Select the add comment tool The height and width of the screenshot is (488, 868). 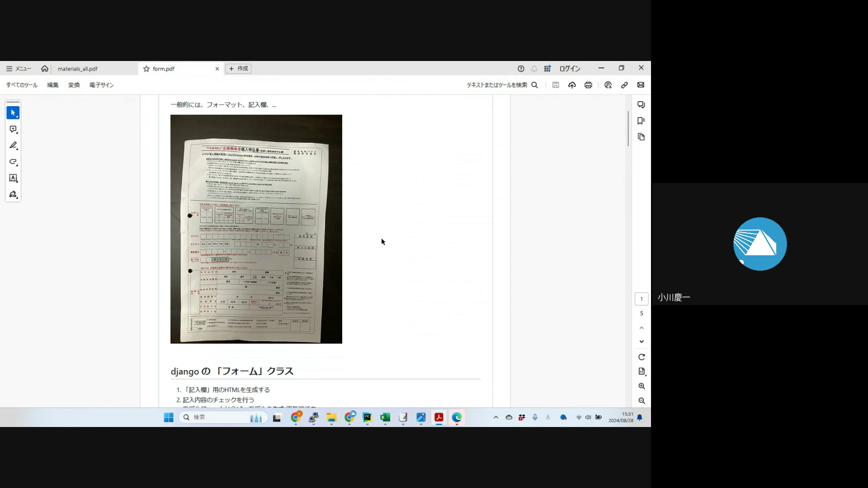tap(13, 130)
